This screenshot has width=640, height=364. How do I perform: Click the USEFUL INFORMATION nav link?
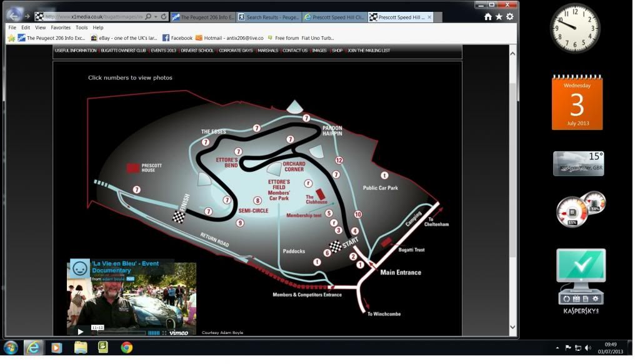76,51
